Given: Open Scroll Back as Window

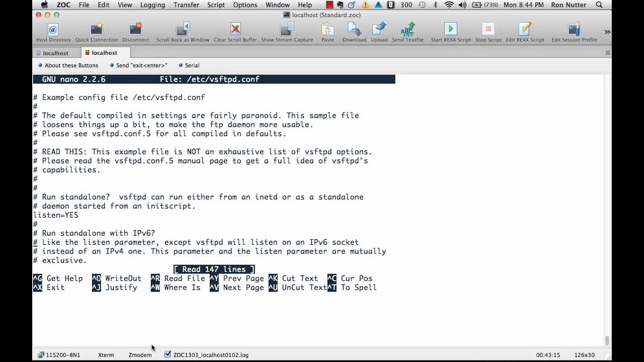Looking at the screenshot, I should coord(183,32).
